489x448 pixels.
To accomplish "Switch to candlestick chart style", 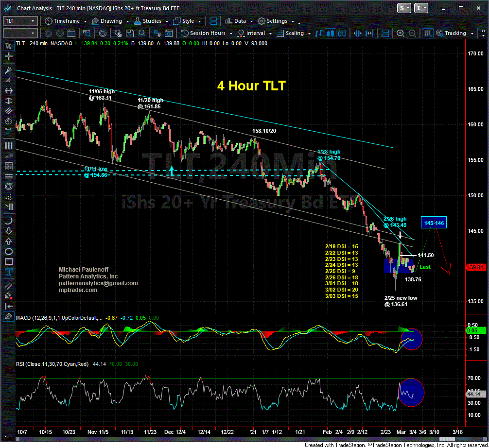I will pos(330,34).
